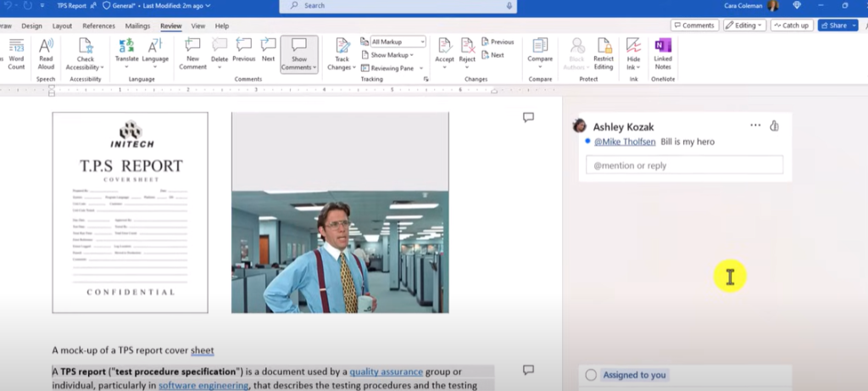This screenshot has width=868, height=391.
Task: Click Restrict Editing
Action: tap(604, 54)
